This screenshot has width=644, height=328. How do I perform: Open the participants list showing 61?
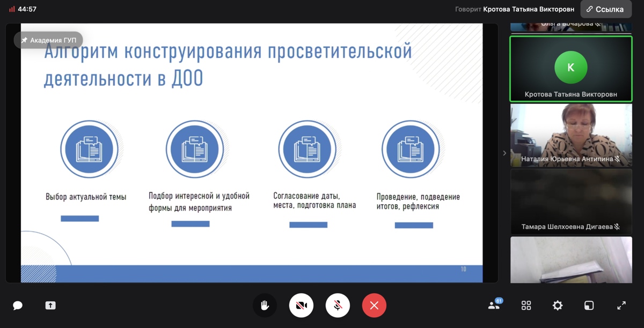tap(494, 305)
